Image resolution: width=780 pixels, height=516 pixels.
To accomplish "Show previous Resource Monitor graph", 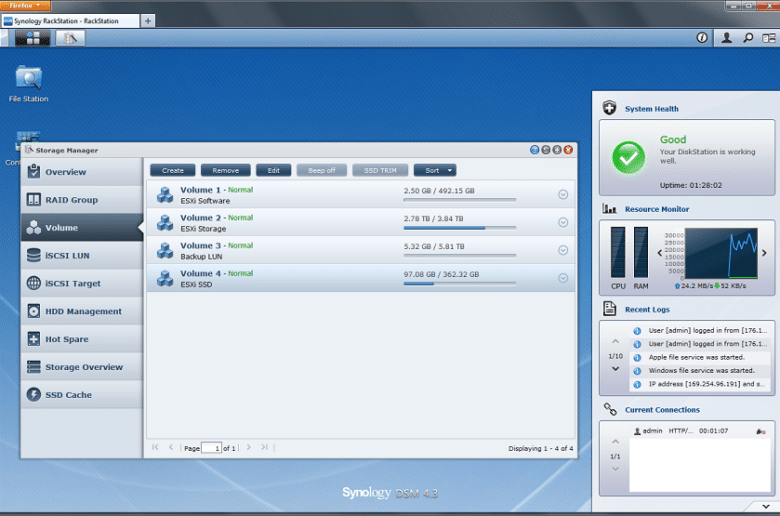I will pos(660,253).
